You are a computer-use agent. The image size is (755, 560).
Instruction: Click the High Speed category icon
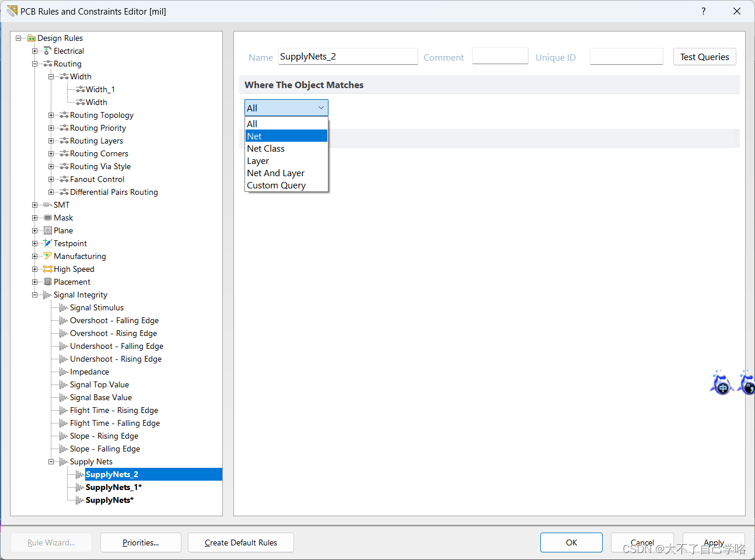point(48,269)
